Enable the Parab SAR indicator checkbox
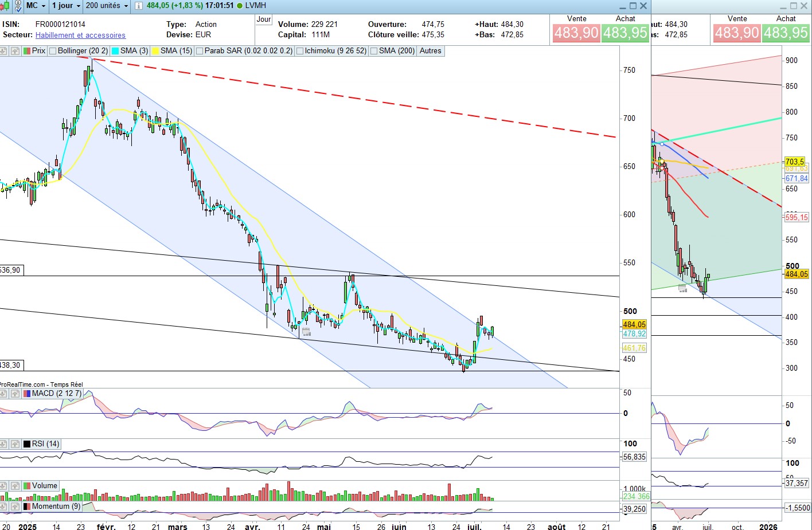The width and height of the screenshot is (812, 530). (x=200, y=51)
